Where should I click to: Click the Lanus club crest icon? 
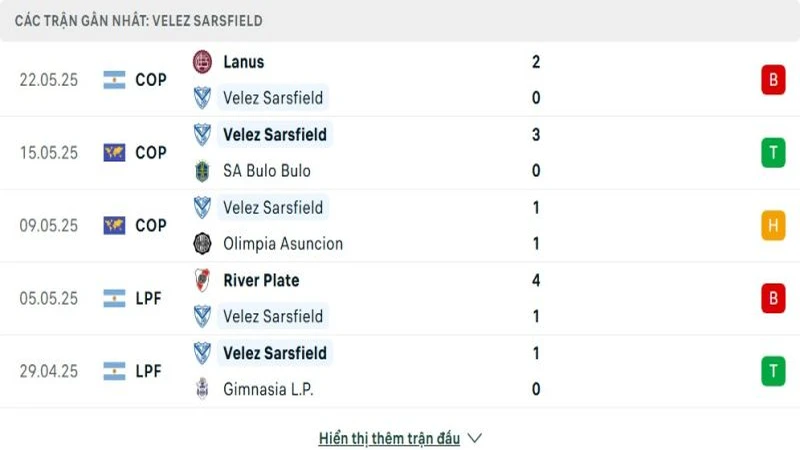pyautogui.click(x=202, y=62)
